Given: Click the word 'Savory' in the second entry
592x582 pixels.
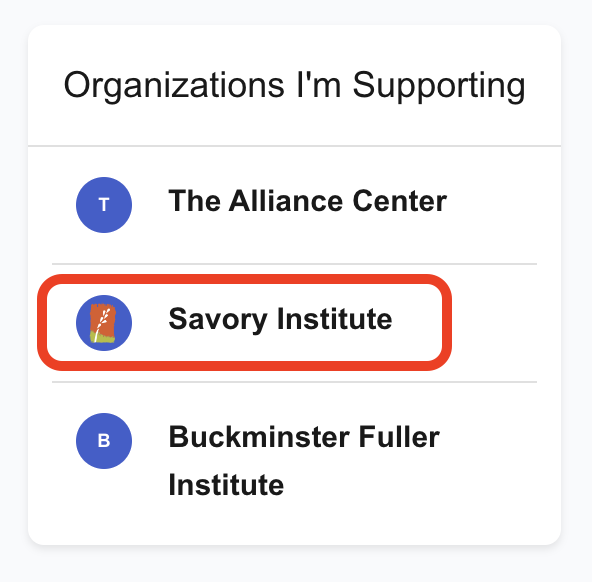Looking at the screenshot, I should [218, 320].
